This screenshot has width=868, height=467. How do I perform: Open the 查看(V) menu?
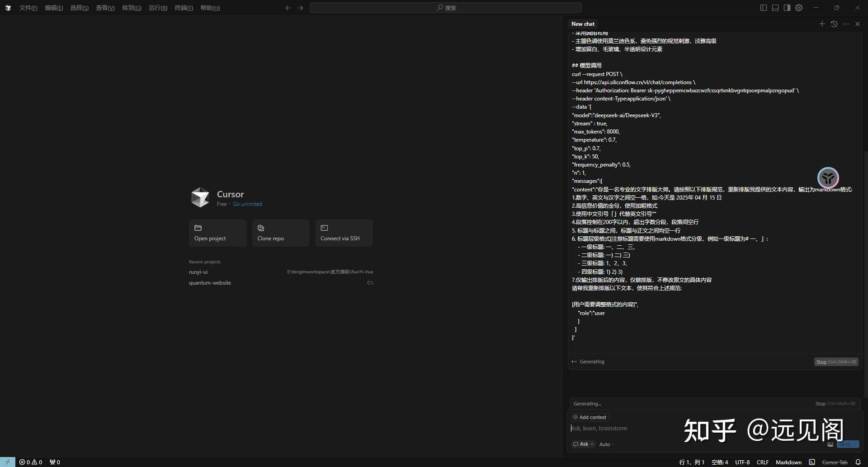tap(105, 8)
